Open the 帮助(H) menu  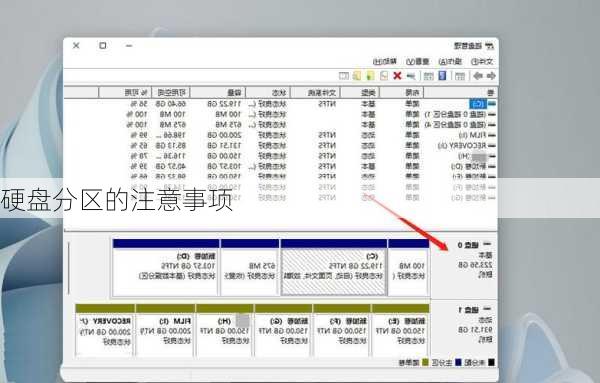pos(385,61)
